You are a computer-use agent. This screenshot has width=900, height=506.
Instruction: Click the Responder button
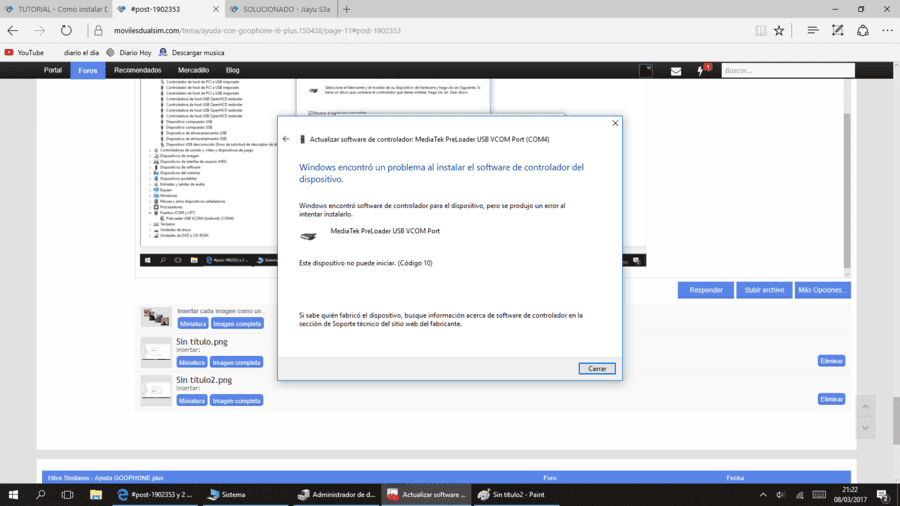click(705, 290)
